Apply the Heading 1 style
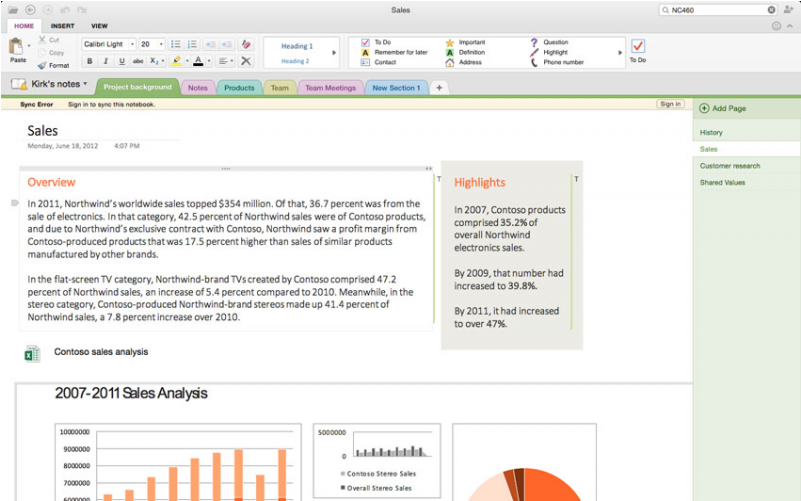801x501 pixels. (x=297, y=46)
